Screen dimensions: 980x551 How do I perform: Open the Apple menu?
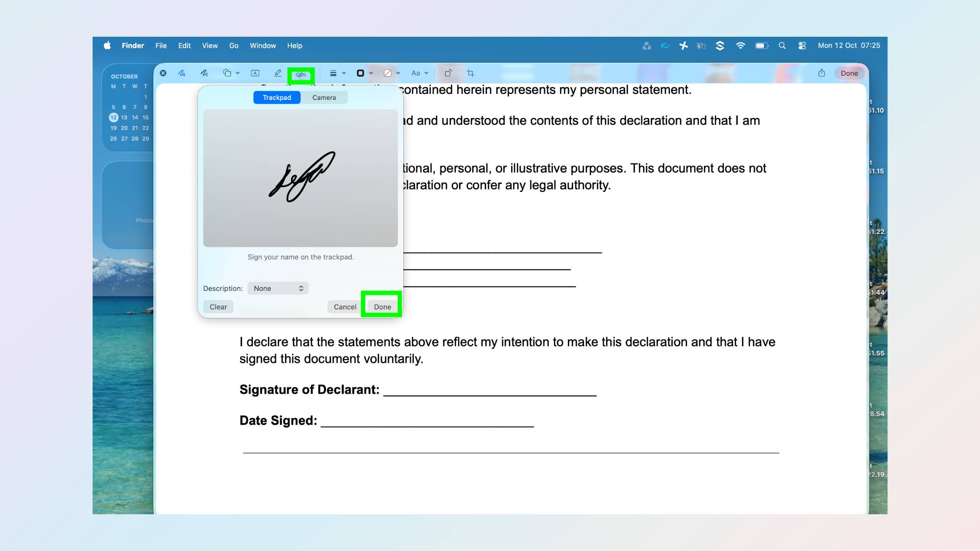(107, 46)
